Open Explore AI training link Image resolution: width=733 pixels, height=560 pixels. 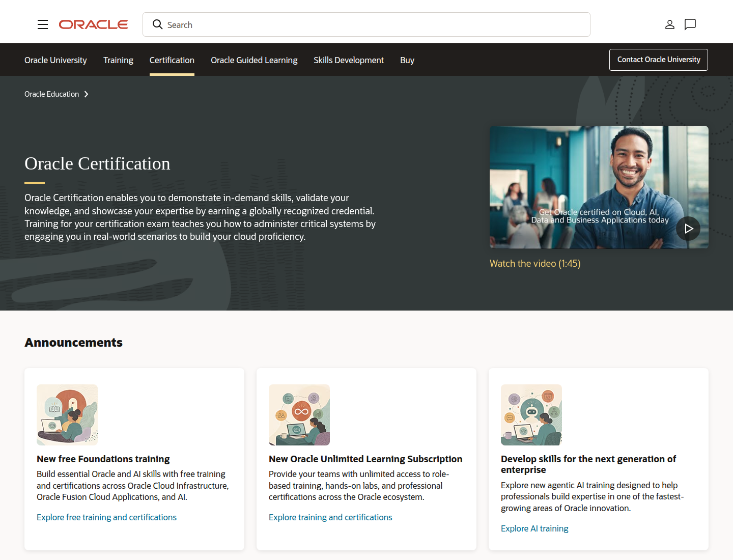click(x=534, y=528)
